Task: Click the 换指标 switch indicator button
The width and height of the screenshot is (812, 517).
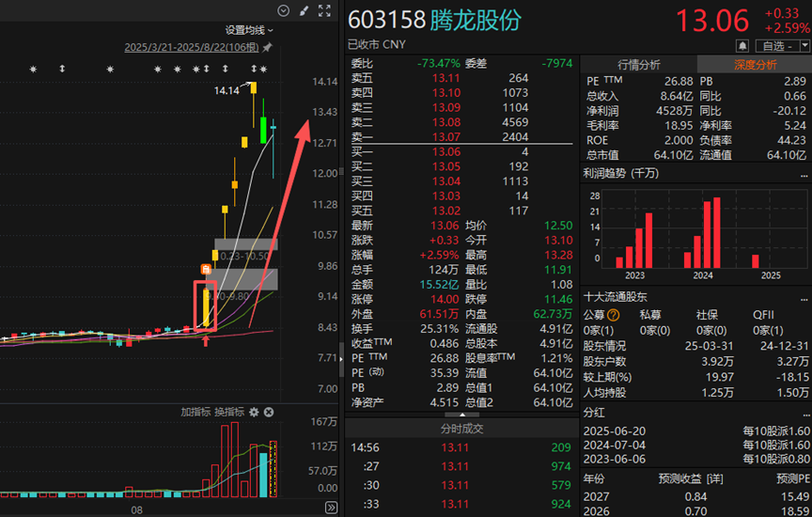Action: point(229,413)
